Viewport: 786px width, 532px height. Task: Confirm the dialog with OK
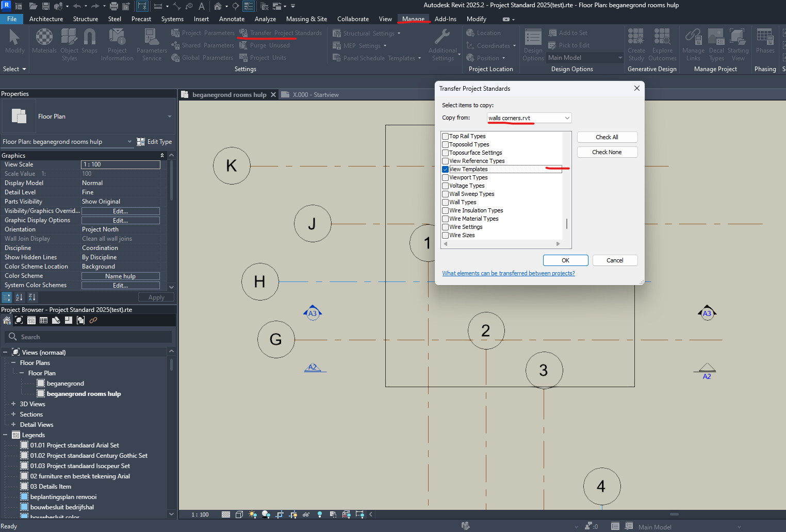(x=565, y=260)
